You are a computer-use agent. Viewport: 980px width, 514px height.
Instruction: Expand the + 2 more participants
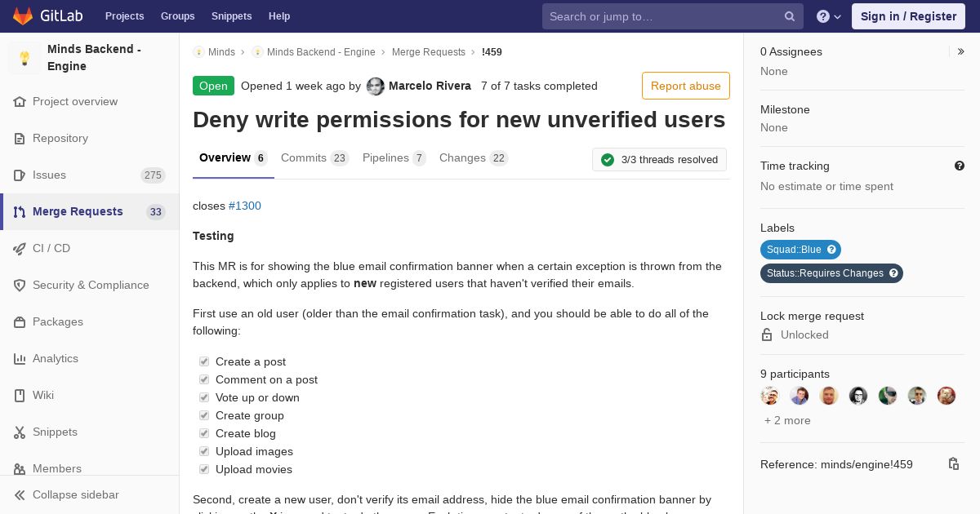click(x=787, y=420)
